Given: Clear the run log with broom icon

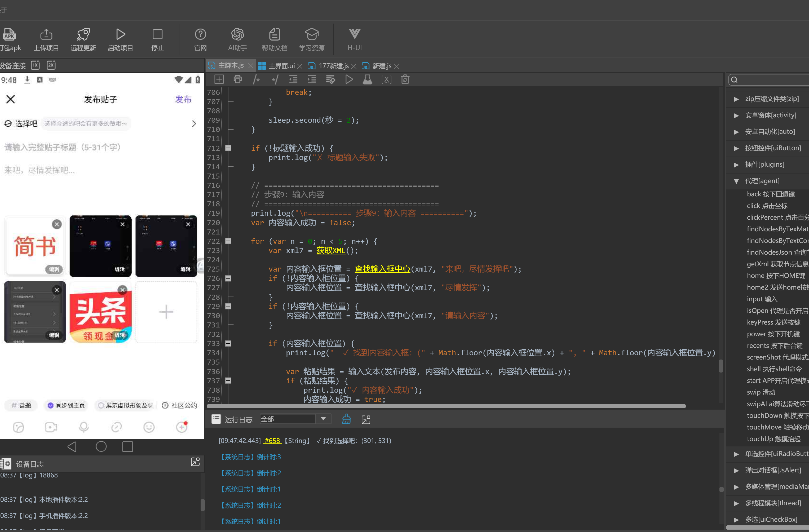Looking at the screenshot, I should (x=346, y=419).
